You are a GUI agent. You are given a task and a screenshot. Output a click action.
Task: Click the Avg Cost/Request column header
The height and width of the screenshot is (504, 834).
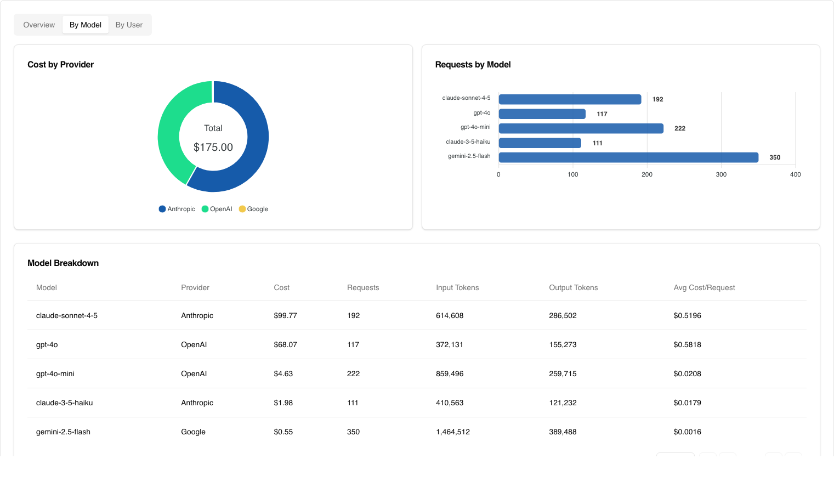pos(704,287)
